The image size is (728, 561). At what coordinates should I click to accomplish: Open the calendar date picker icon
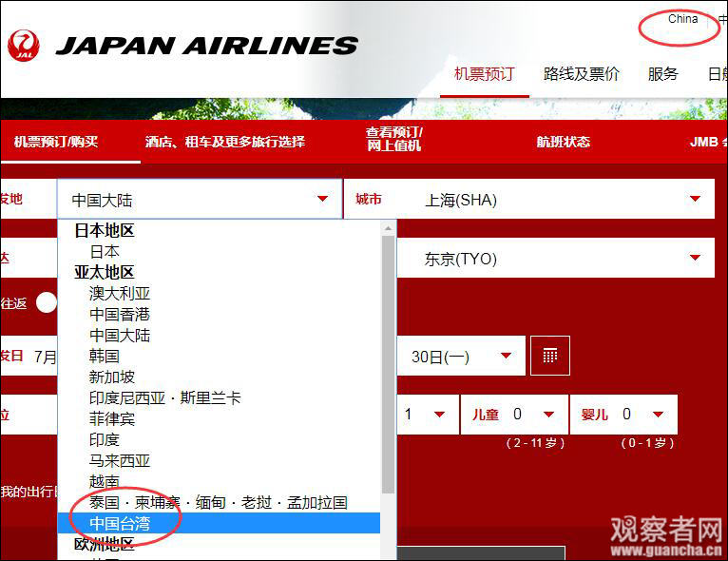coord(550,356)
